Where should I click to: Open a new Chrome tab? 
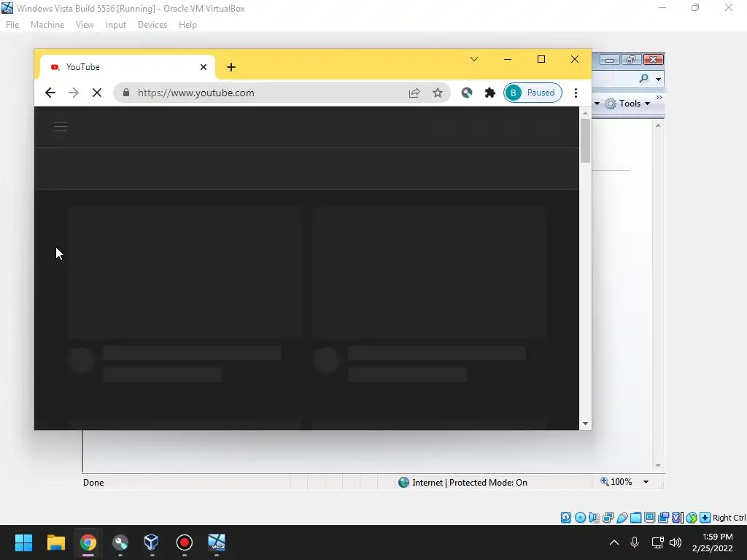231,67
